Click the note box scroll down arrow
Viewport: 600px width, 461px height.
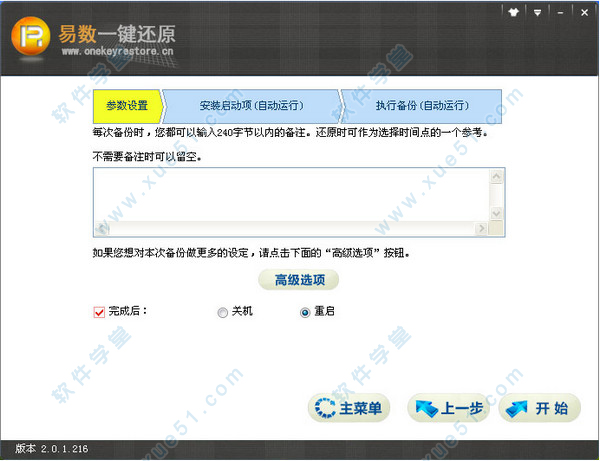tap(496, 213)
